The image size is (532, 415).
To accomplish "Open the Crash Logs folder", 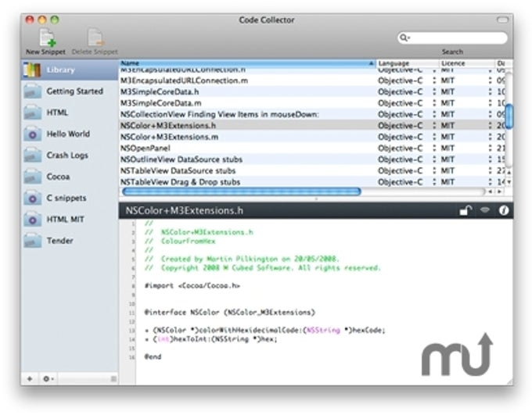I will pos(70,156).
